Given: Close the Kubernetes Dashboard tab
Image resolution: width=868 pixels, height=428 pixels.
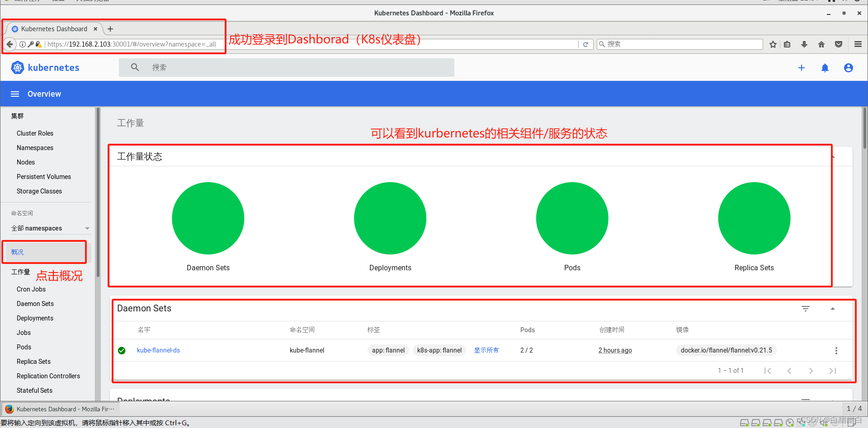Looking at the screenshot, I should coord(95,29).
